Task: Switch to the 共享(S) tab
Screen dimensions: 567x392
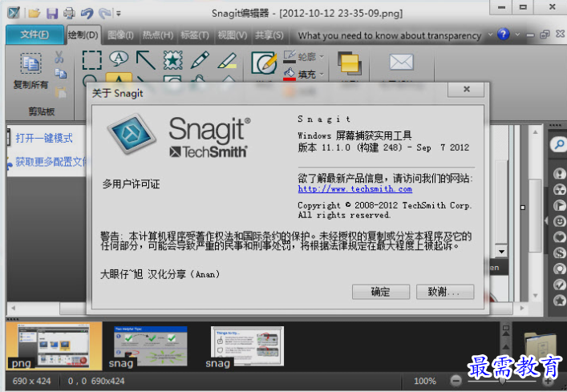Action: [x=269, y=35]
